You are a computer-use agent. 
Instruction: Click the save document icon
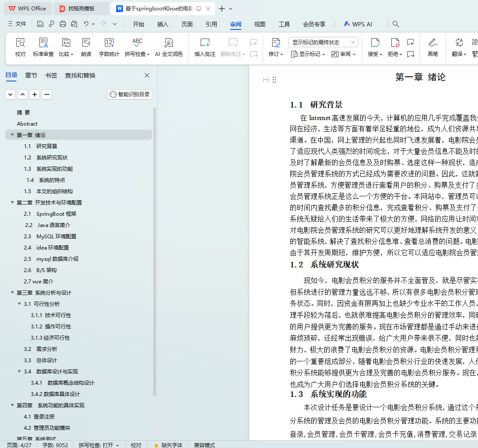[x=40, y=24]
